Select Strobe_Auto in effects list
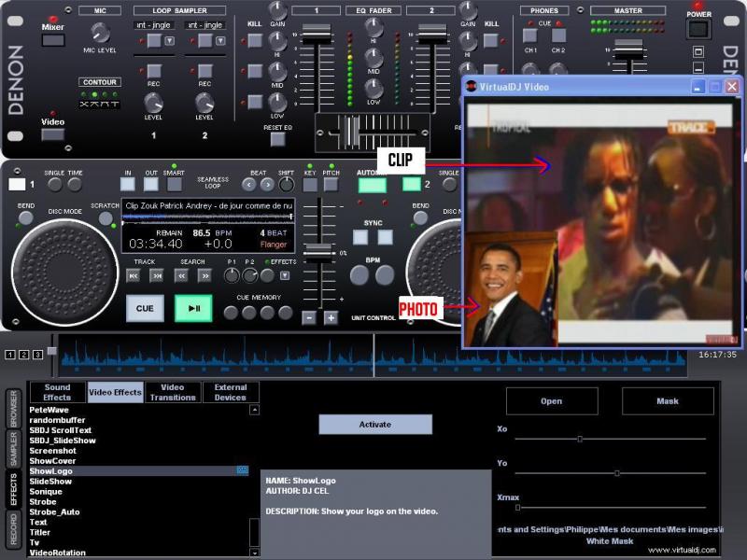747x560 pixels. coord(54,511)
